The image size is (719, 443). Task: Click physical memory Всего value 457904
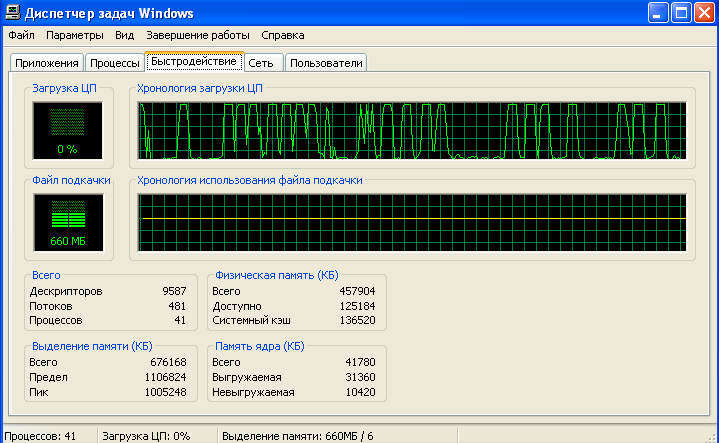357,291
